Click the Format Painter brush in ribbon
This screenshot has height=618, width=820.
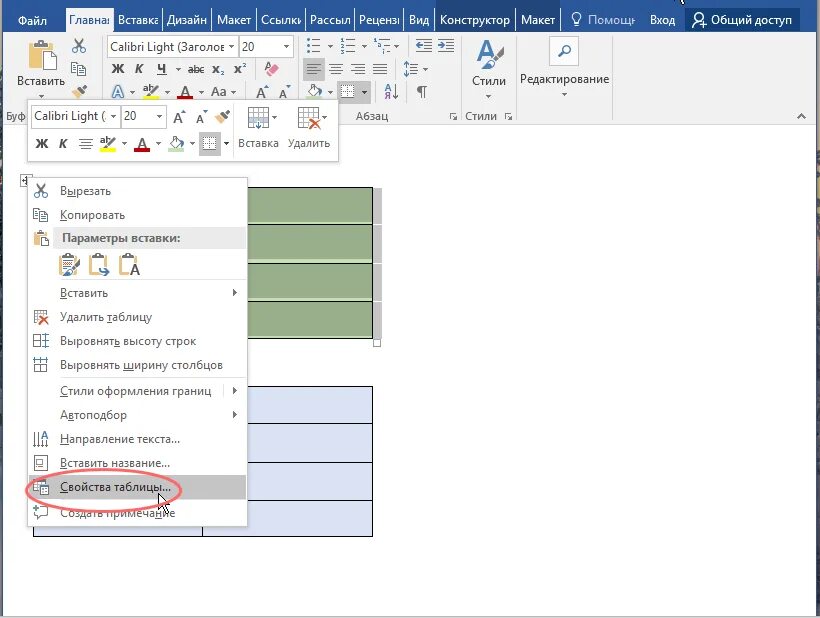pyautogui.click(x=79, y=91)
